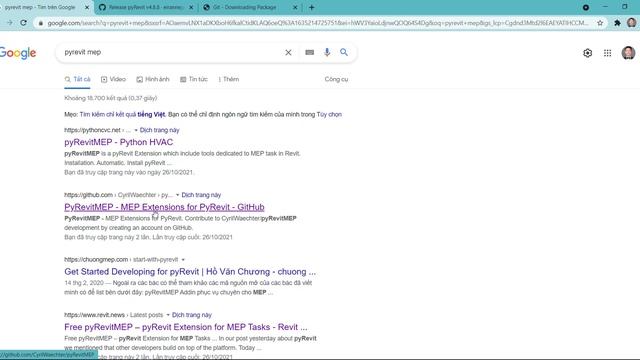This screenshot has width=640, height=360.
Task: Select the Tất cả results tab
Action: click(x=78, y=79)
